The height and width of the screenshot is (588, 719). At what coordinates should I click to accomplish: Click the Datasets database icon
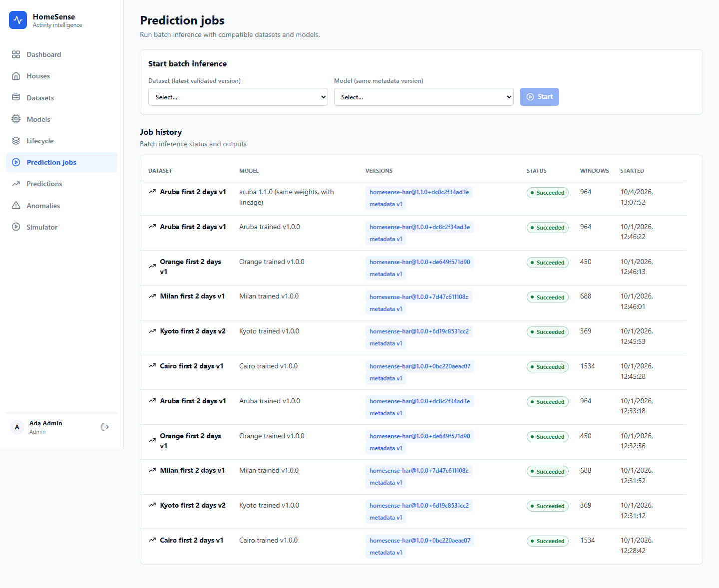(16, 97)
